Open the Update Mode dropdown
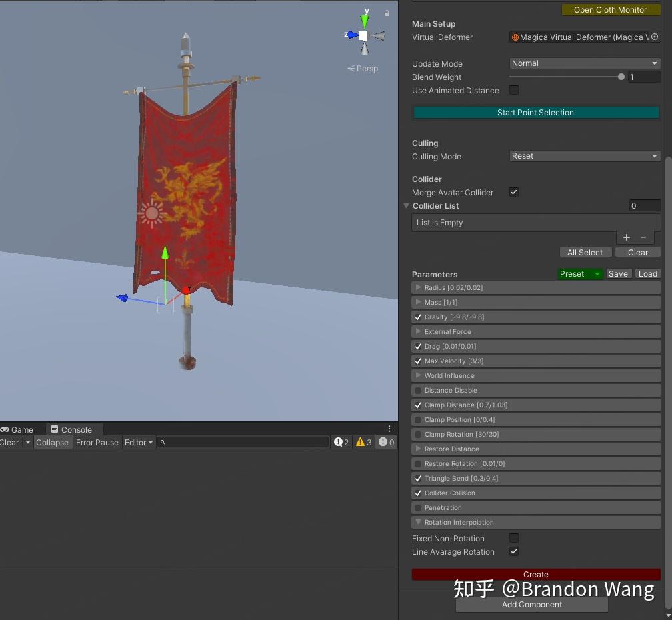The height and width of the screenshot is (620, 672). (x=585, y=63)
